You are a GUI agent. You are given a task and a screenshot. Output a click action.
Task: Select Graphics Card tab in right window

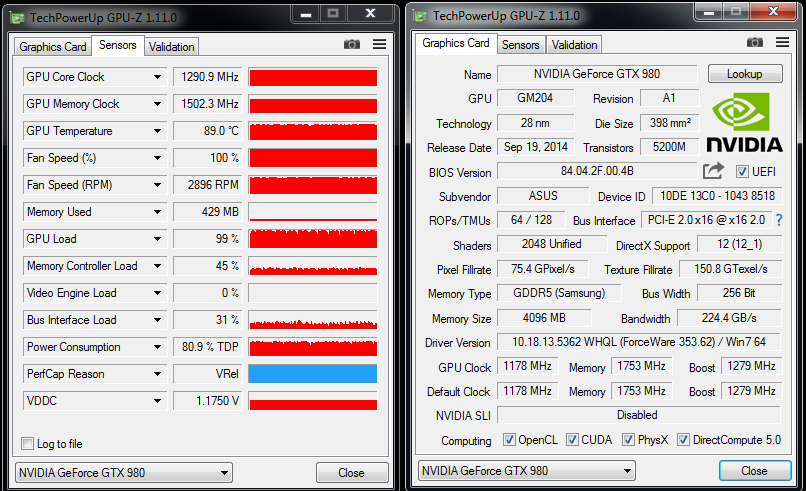point(456,43)
